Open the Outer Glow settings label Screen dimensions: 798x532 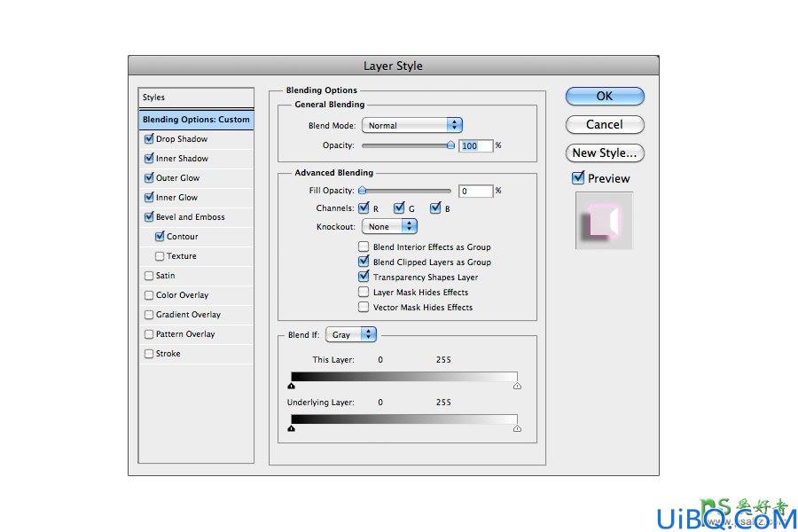[177, 177]
